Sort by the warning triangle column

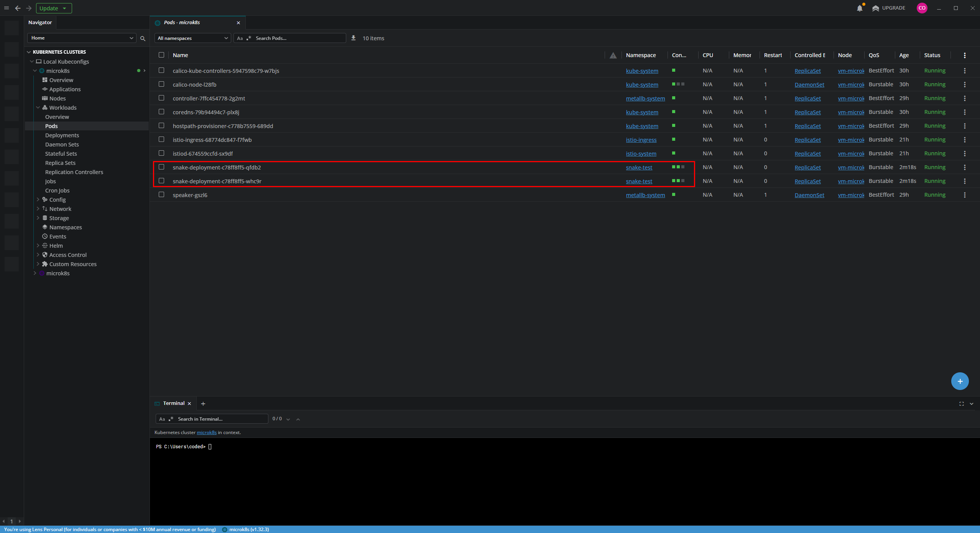click(613, 55)
